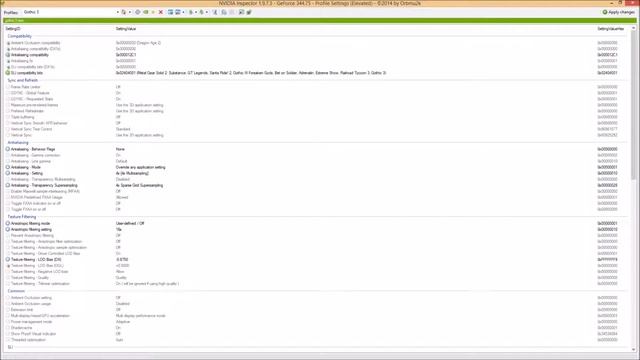Viewport: 640px width, 360px height.
Task: Click the remove application window icon
Action: [x=178, y=12]
